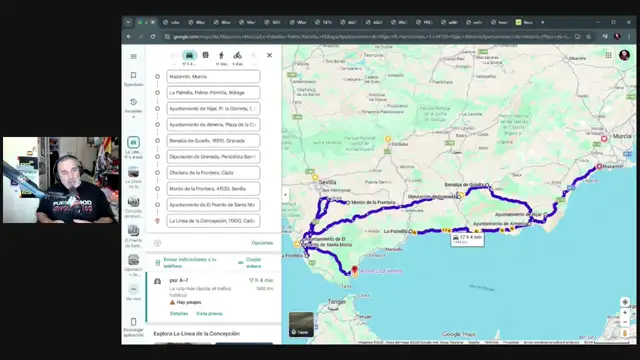Select the walking travel mode
This screenshot has width=640, height=360.
pos(221,55)
